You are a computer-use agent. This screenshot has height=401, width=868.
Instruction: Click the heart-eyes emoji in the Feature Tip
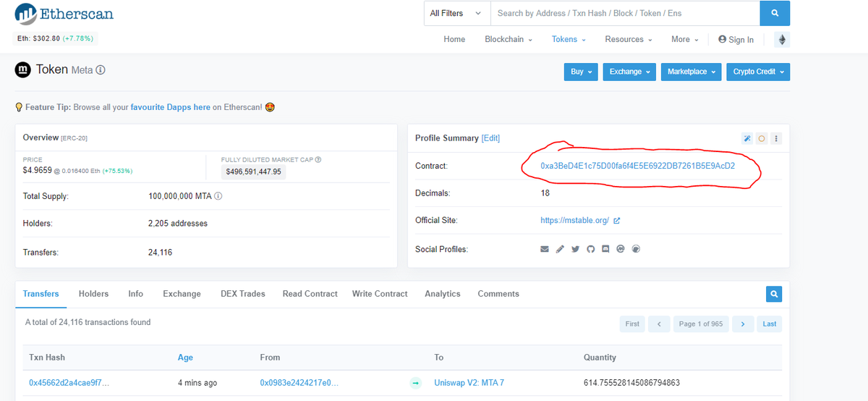pos(270,107)
